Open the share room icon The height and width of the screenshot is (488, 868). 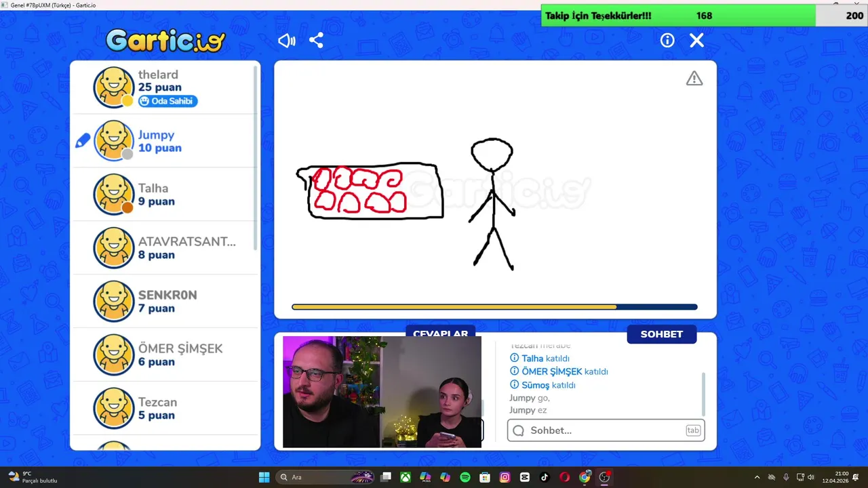(316, 41)
